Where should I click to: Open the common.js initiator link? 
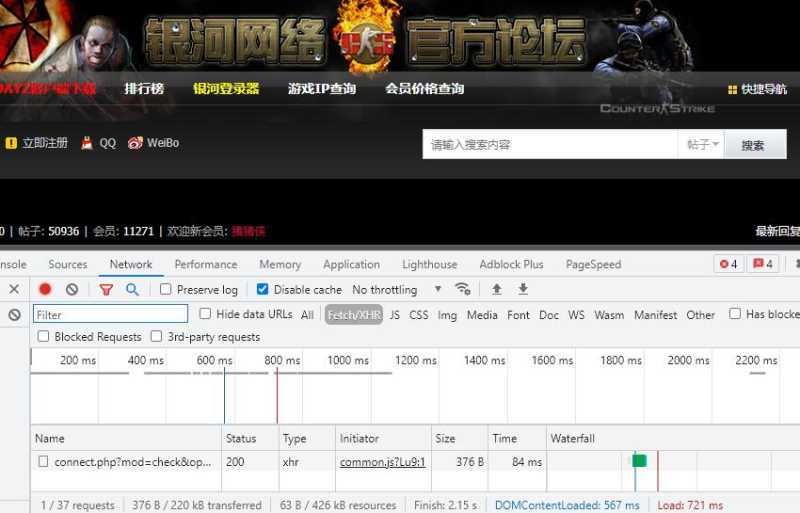pyautogui.click(x=382, y=462)
